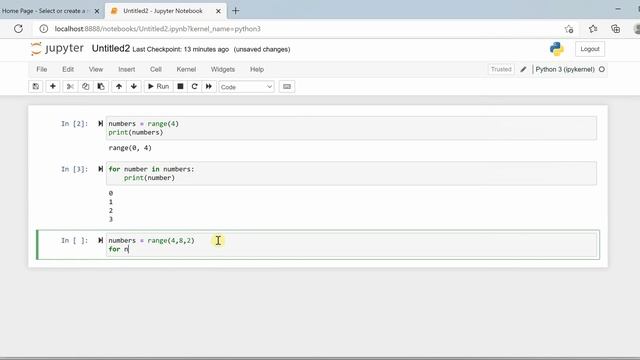Run the selected cell

click(158, 87)
